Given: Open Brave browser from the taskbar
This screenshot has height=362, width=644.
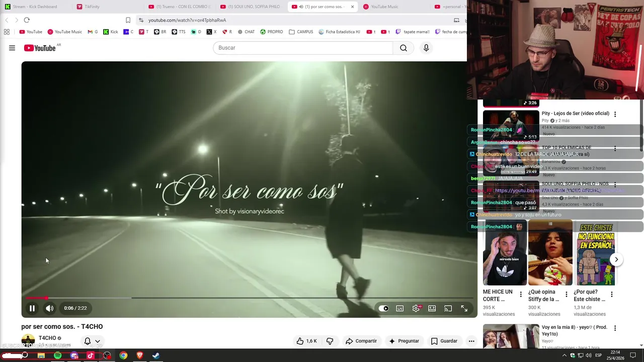Looking at the screenshot, I should [140, 355].
